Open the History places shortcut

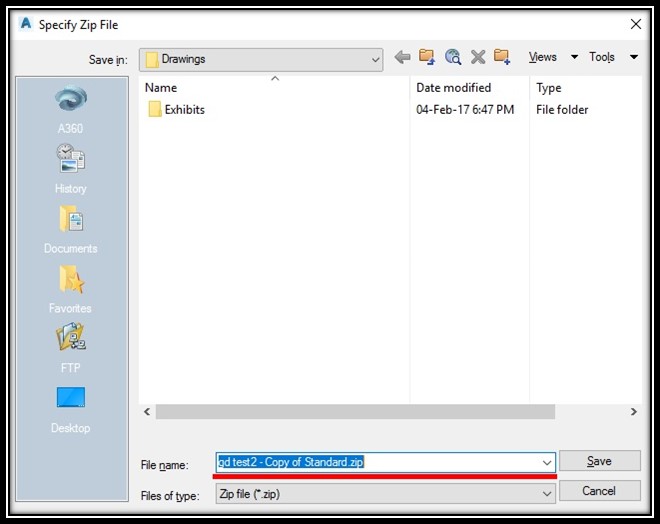click(71, 169)
